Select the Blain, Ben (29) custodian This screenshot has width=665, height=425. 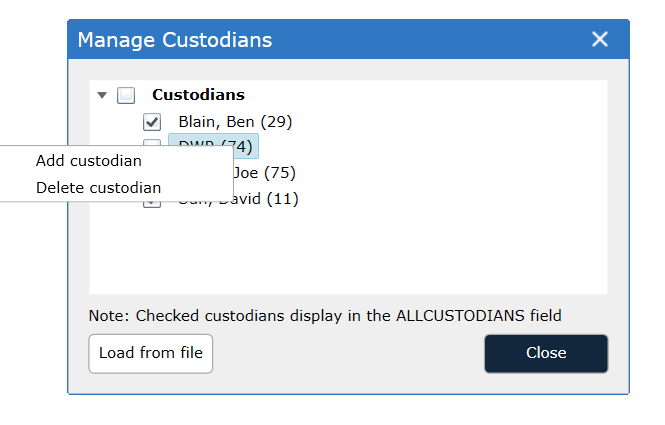tap(235, 122)
